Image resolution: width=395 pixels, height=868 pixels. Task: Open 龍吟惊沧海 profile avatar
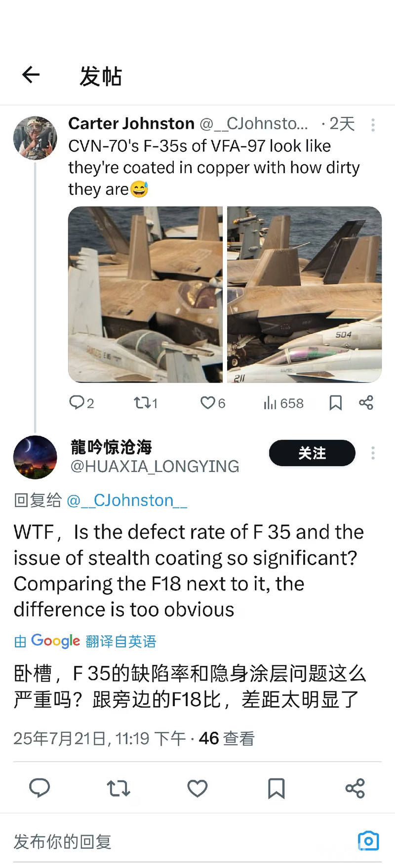coord(35,457)
